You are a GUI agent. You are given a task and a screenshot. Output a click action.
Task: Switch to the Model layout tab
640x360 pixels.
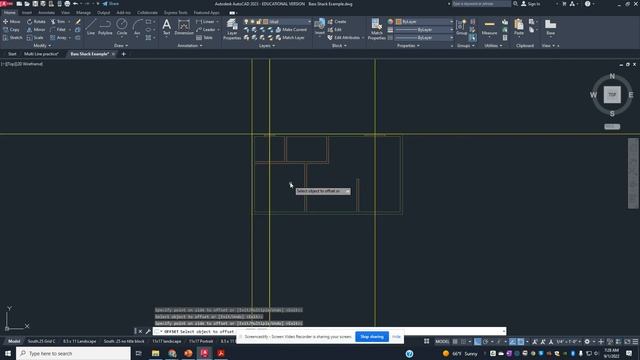14,341
